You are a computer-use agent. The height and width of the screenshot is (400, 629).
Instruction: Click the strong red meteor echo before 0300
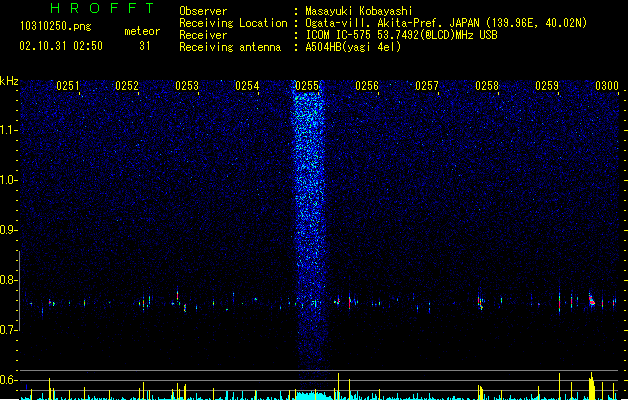[x=592, y=300]
